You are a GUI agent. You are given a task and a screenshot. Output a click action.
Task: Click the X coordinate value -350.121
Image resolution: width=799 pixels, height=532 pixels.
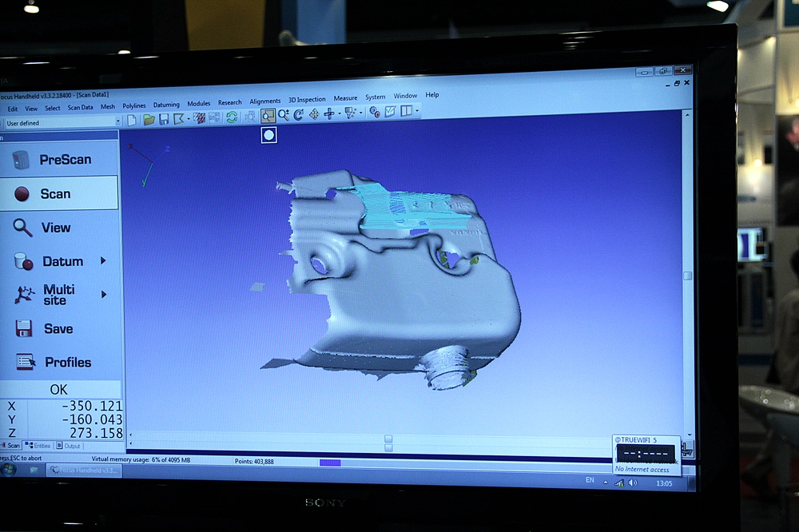(92, 406)
